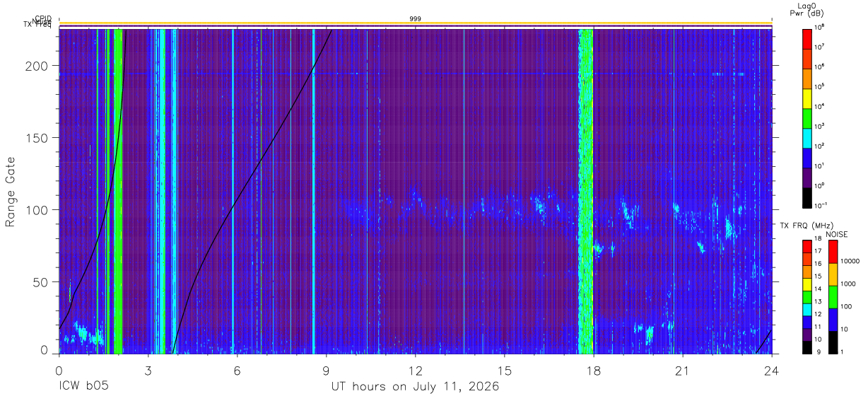This screenshot has width=868, height=401.
Task: Click the 1 label on NOISE colorbar
Action: [843, 351]
